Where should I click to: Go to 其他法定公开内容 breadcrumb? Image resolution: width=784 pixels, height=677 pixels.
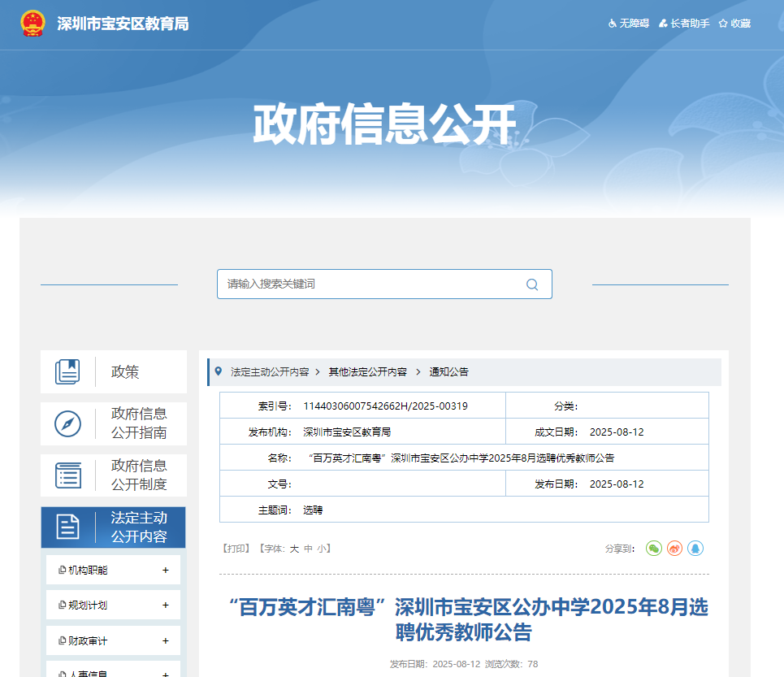click(367, 372)
